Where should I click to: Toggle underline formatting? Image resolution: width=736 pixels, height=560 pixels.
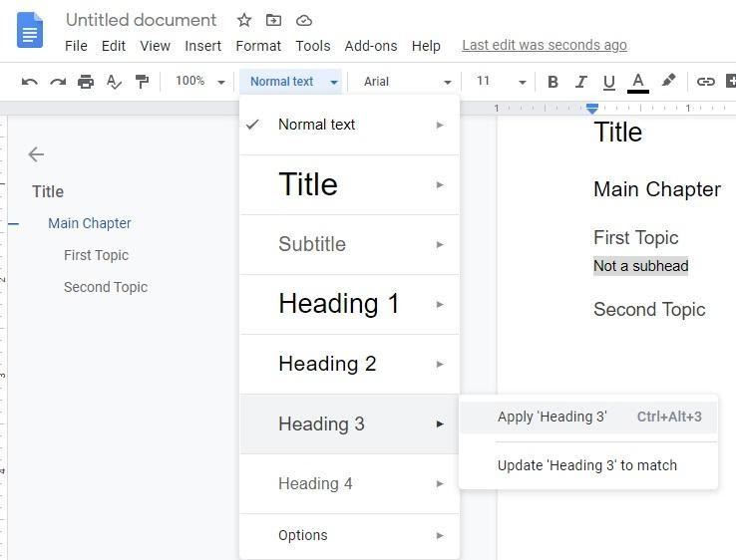(x=608, y=82)
